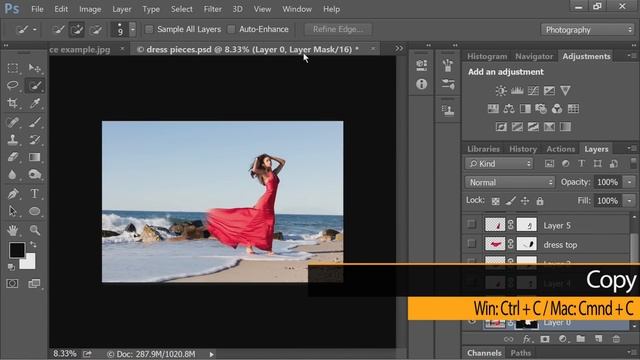Select the Clone Stamp tool
This screenshot has width=640, height=360.
[13, 140]
